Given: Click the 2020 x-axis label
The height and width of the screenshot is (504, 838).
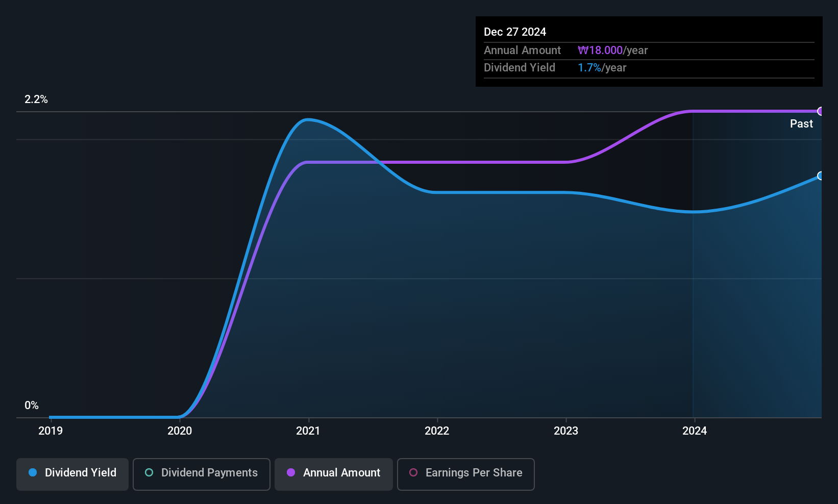Looking at the screenshot, I should 180,431.
